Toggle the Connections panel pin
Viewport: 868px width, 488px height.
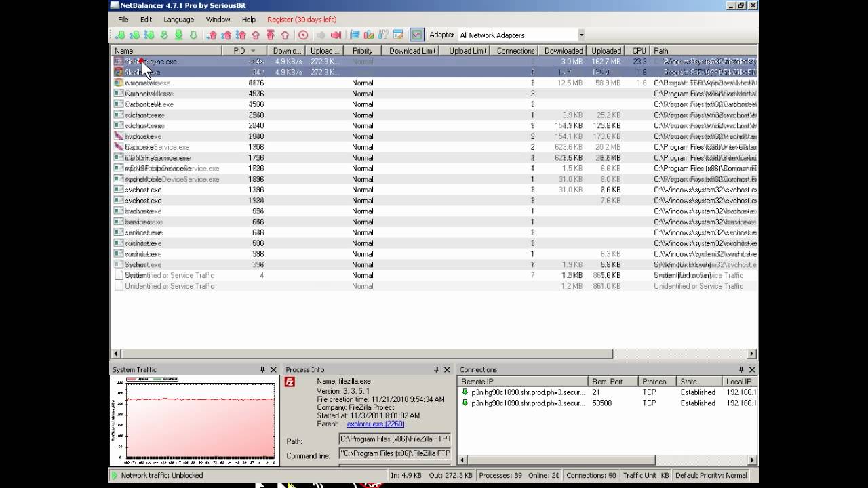point(741,370)
